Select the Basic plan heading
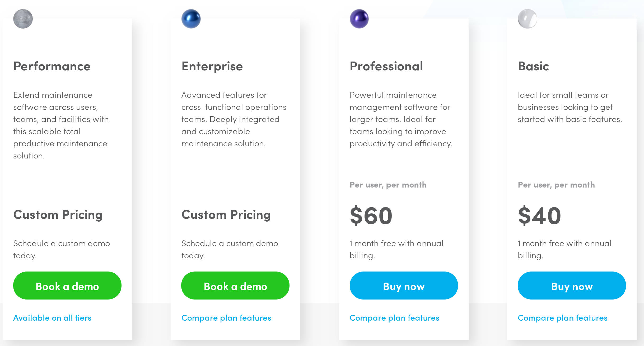644x346 pixels. pyautogui.click(x=533, y=66)
